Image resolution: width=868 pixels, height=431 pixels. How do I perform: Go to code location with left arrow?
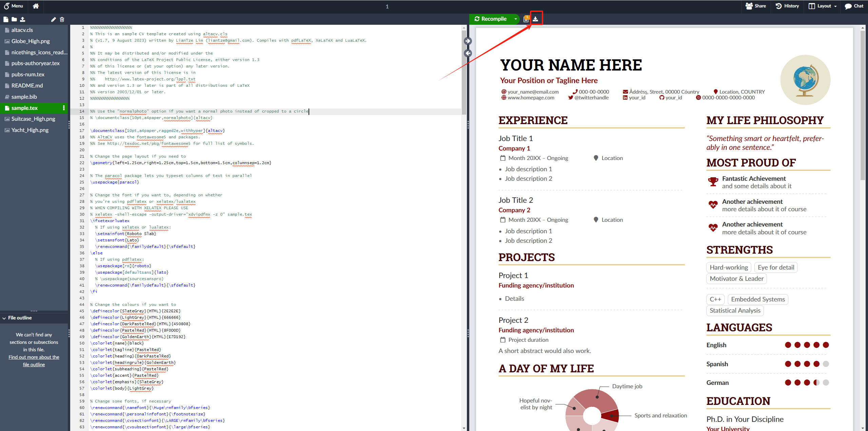tap(468, 53)
